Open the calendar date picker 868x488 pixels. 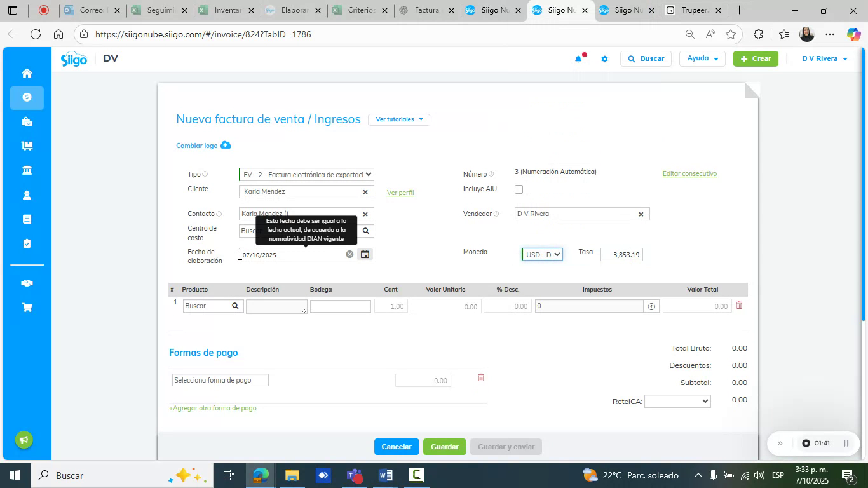[x=365, y=254]
